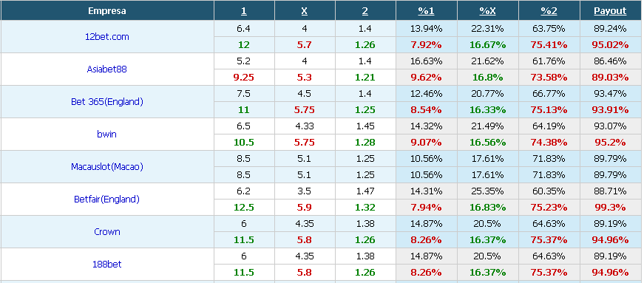
Task: Open the bwin bookmaker link
Action: (106, 134)
